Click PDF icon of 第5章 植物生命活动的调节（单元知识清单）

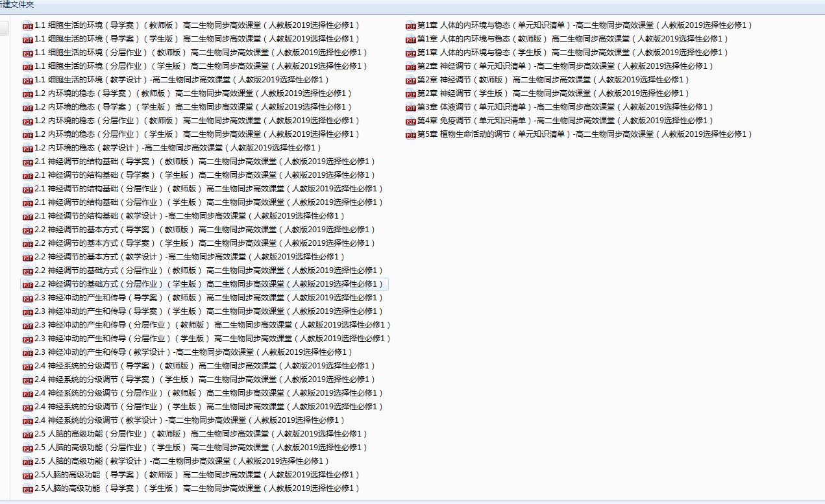(x=410, y=134)
